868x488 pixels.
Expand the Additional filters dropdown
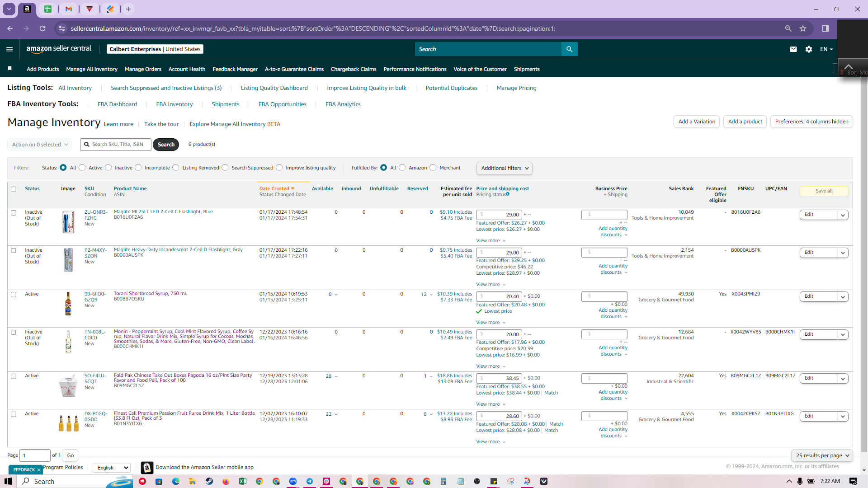tap(505, 168)
